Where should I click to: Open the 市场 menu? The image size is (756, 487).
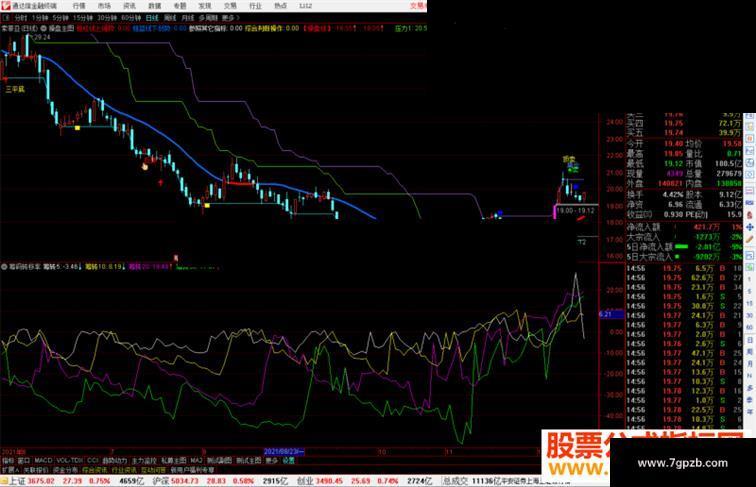coord(104,6)
